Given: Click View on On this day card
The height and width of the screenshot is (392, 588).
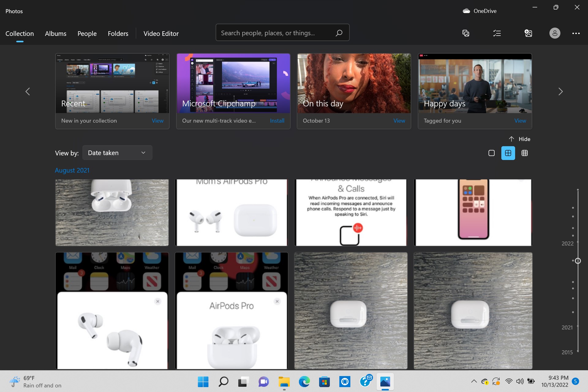Looking at the screenshot, I should (399, 121).
